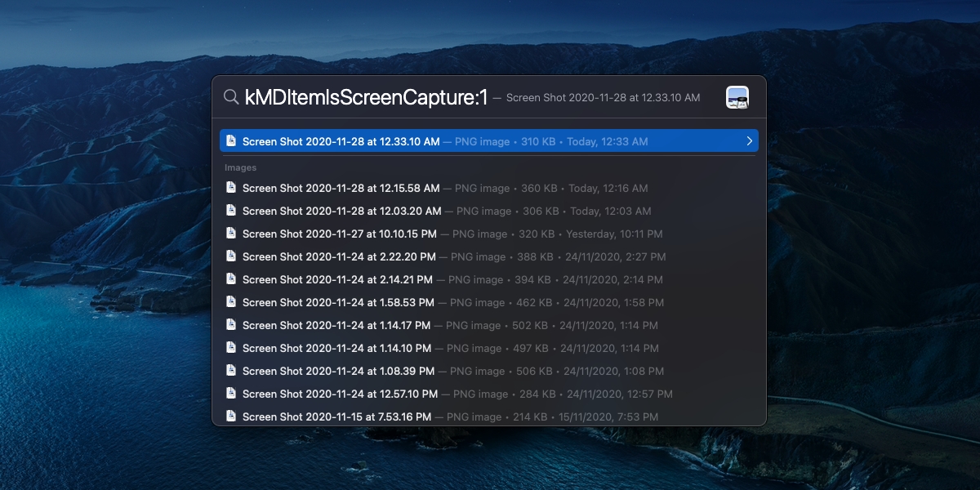Open Screen Shot 2020-11-24 at 2.14.21 PM
Viewport: 980px width, 490px height.
[x=489, y=279]
